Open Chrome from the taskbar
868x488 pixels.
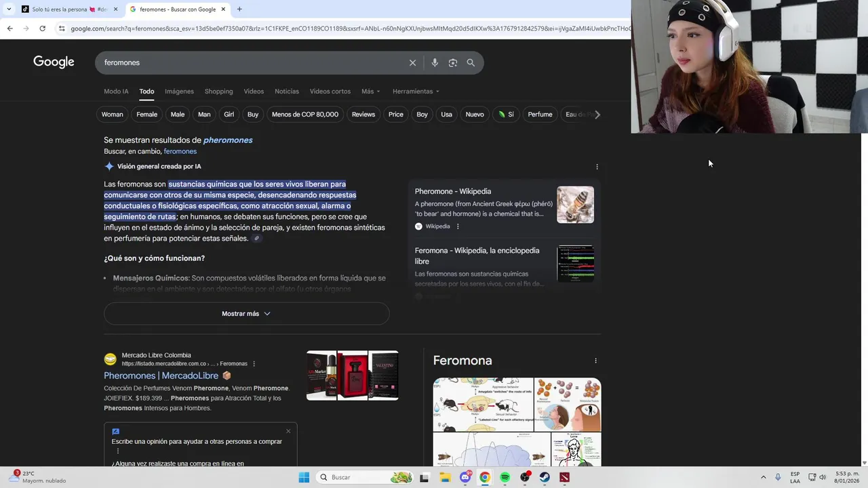485,477
